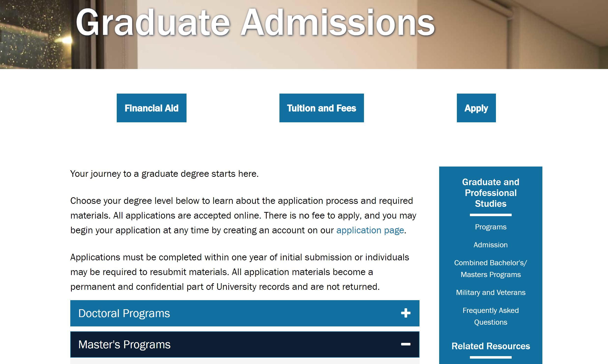
Task: Collapse the Master's Programs accordion
Action: [245, 344]
